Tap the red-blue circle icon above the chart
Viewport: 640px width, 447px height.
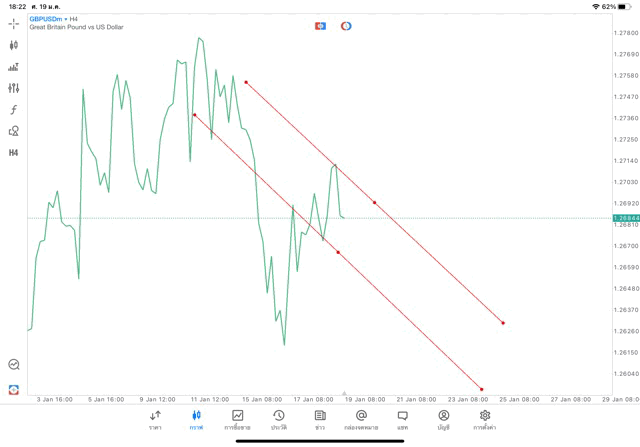pyautogui.click(x=346, y=25)
